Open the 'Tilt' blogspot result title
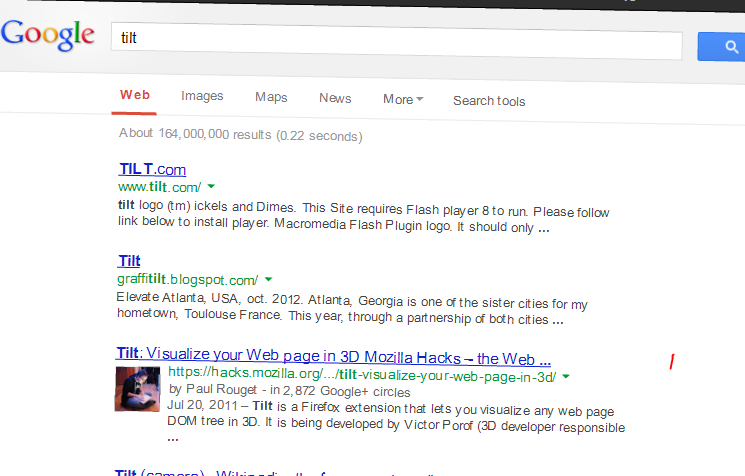745x476 pixels. click(129, 262)
